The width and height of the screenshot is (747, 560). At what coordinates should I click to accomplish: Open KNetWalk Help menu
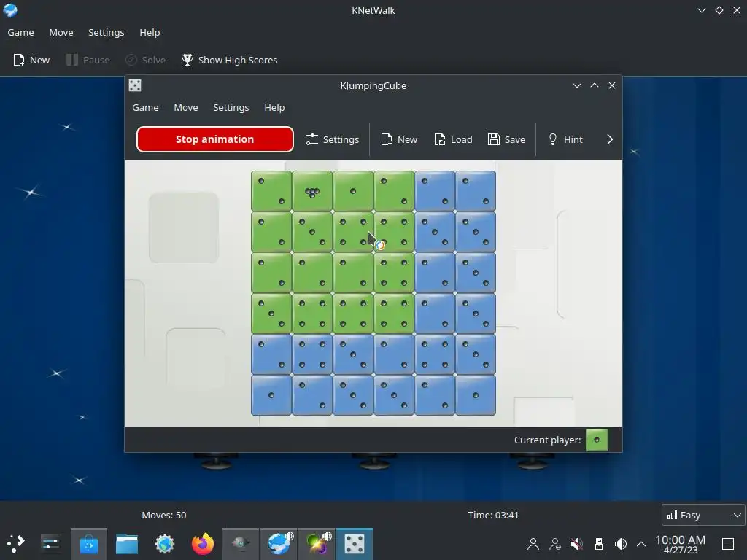150,32
